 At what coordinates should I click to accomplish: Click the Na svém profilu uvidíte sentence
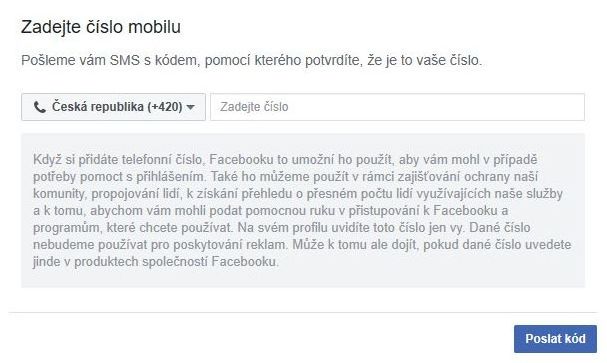(x=351, y=228)
